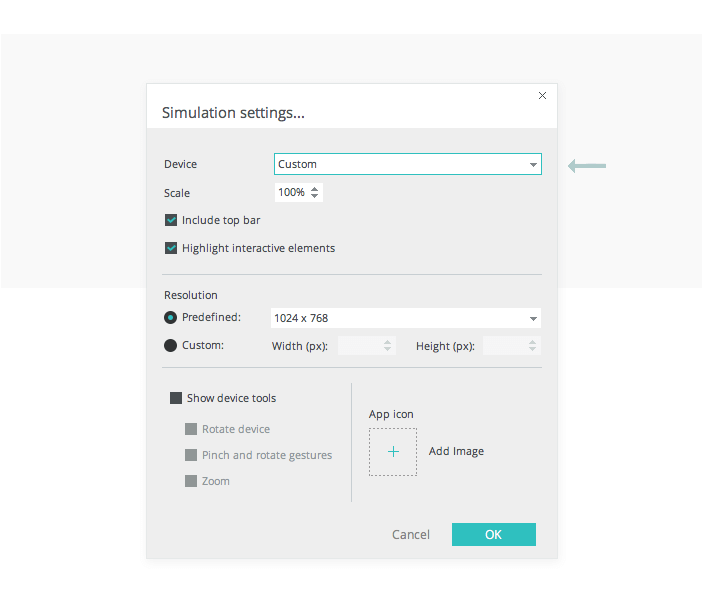Click the Simulation settings... title

pos(233,113)
